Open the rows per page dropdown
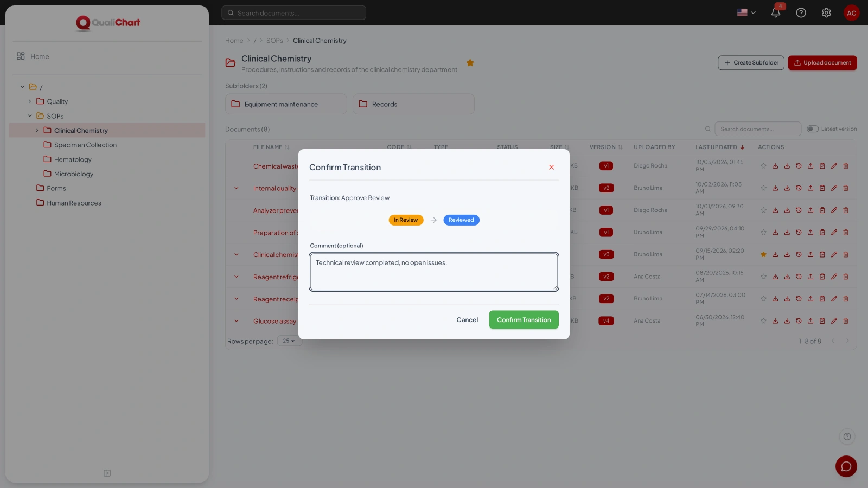 [x=289, y=341]
